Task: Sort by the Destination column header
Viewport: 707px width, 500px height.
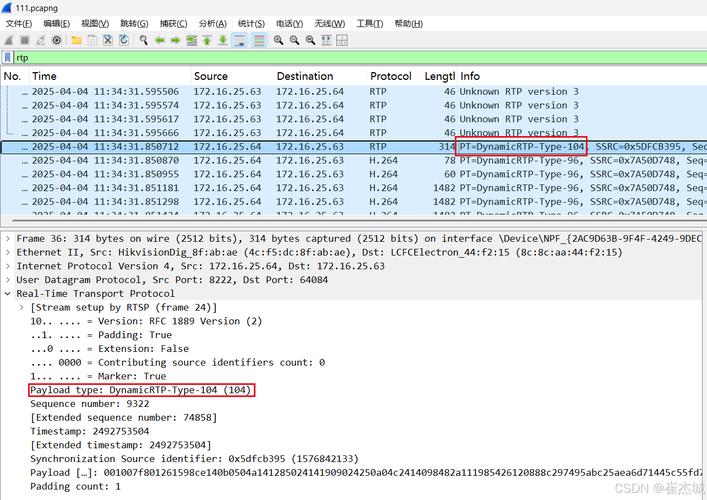Action: coord(321,76)
